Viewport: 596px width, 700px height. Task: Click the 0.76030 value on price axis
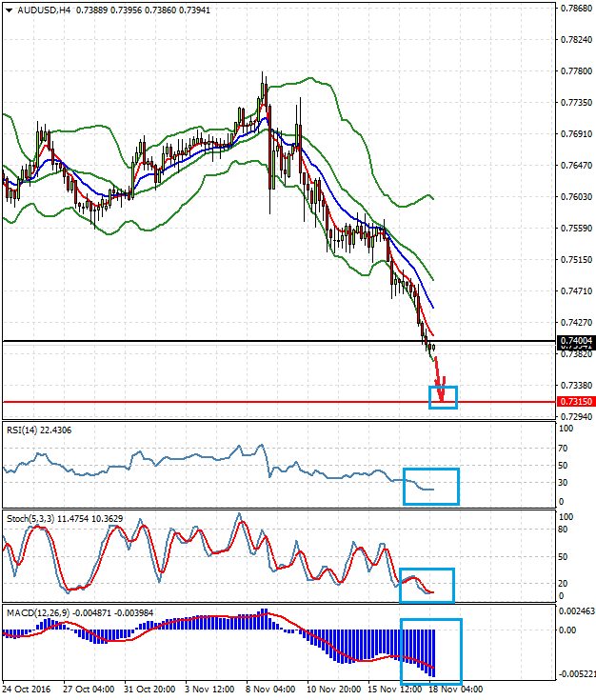(x=576, y=197)
